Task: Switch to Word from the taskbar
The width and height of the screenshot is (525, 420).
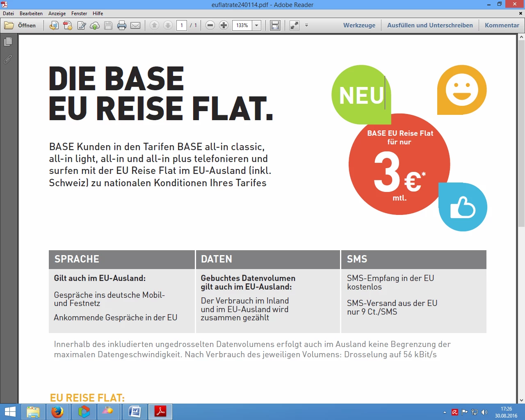Action: click(135, 412)
